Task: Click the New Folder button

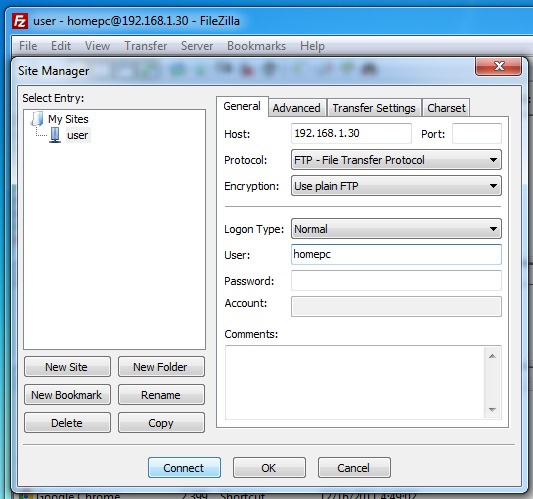Action: tap(161, 367)
